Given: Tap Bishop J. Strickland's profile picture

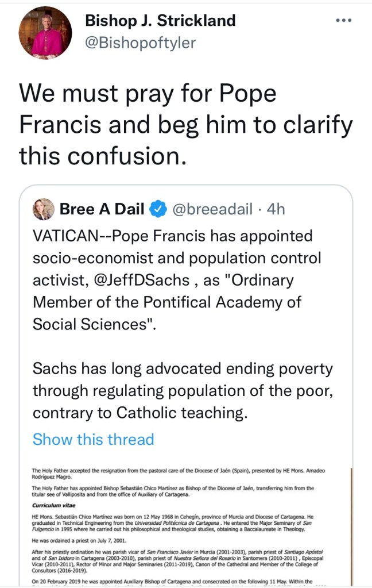Looking at the screenshot, I should coord(45,33).
